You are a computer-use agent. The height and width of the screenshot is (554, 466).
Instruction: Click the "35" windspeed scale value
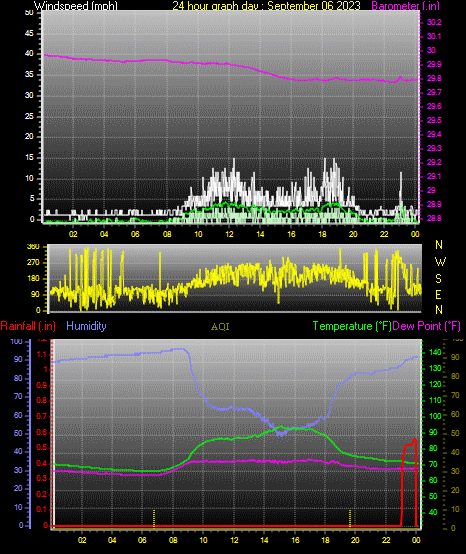coord(30,75)
